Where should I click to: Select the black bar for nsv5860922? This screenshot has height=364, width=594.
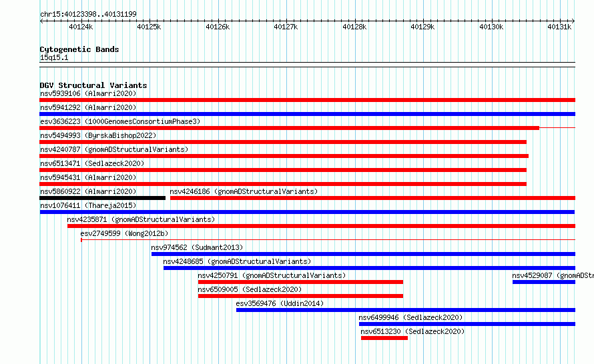[102, 198]
